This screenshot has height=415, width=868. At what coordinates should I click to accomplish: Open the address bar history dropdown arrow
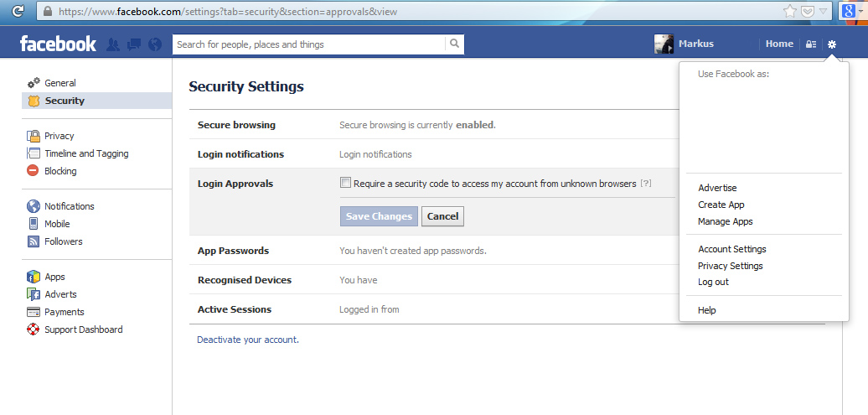coord(823,11)
